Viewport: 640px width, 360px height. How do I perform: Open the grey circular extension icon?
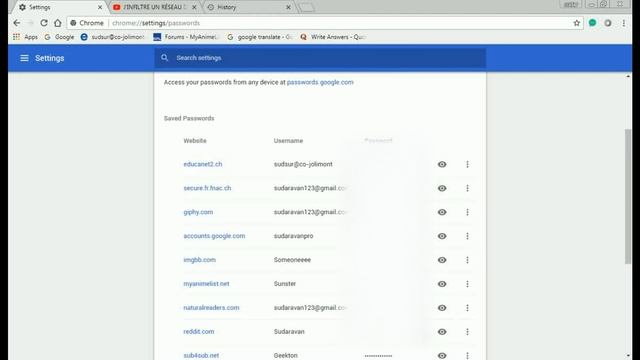coord(608,23)
